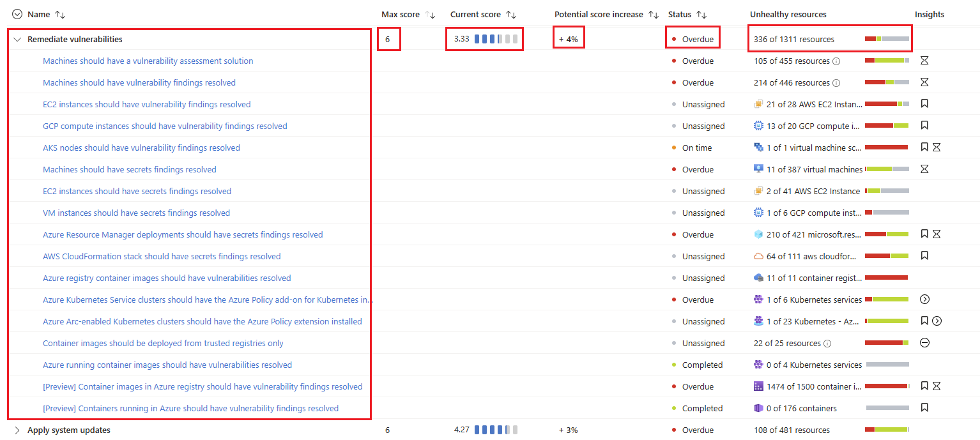Open Container images deployed from trusted registries link
980x440 pixels.
163,343
